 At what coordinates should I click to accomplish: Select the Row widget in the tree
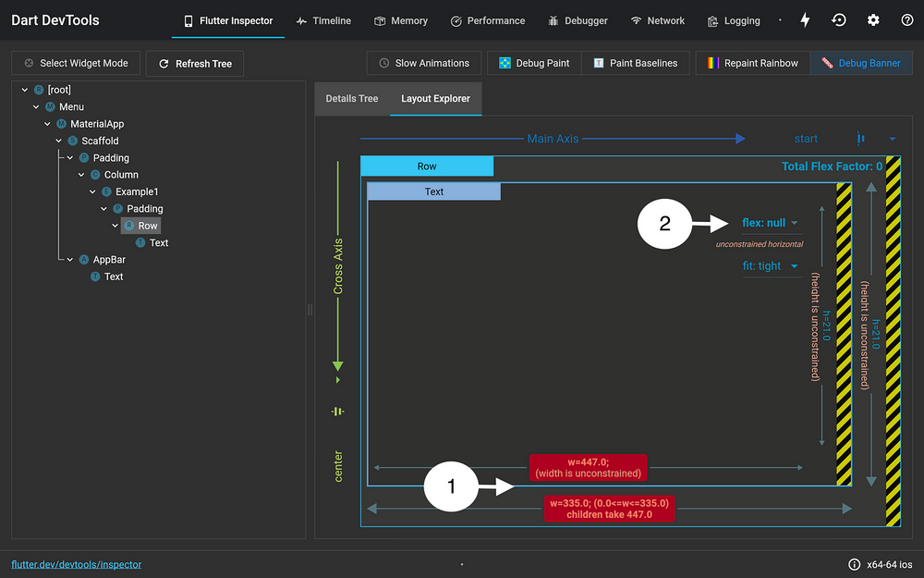pos(147,225)
